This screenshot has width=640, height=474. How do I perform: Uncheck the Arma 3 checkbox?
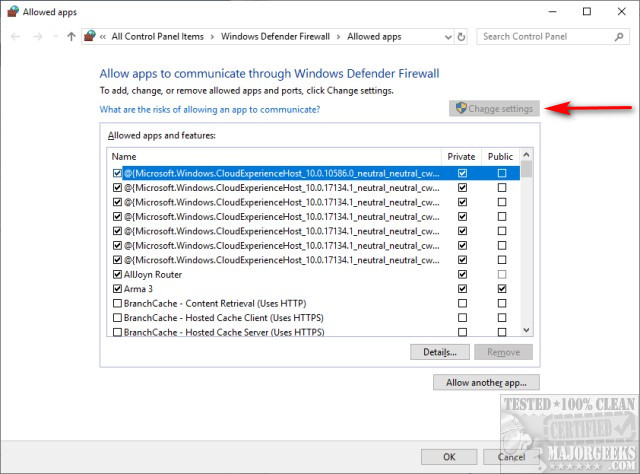(117, 289)
